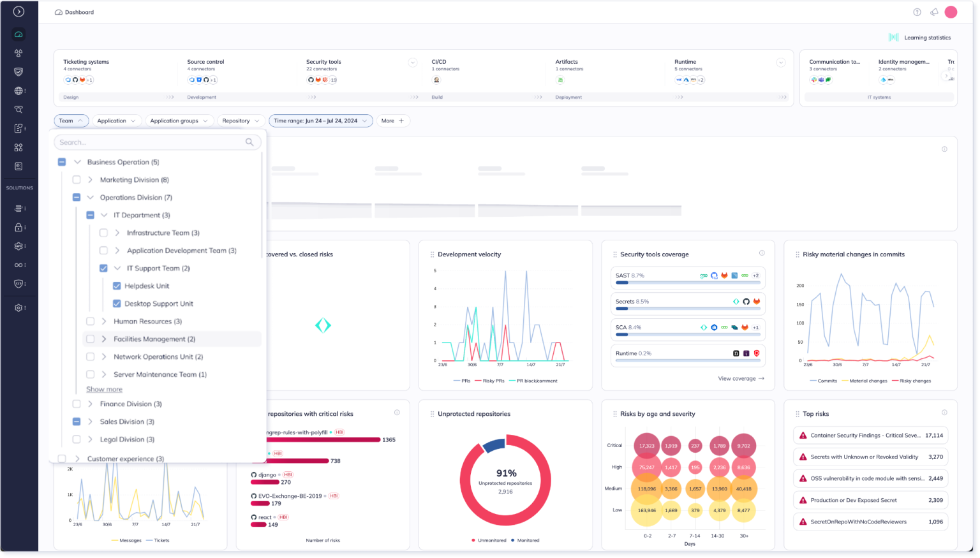
Task: Open the Repository filter dropdown
Action: (241, 121)
